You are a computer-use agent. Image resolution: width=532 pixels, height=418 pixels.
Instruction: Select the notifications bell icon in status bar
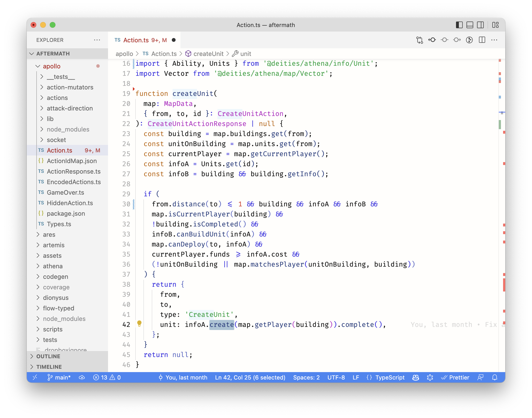(494, 378)
